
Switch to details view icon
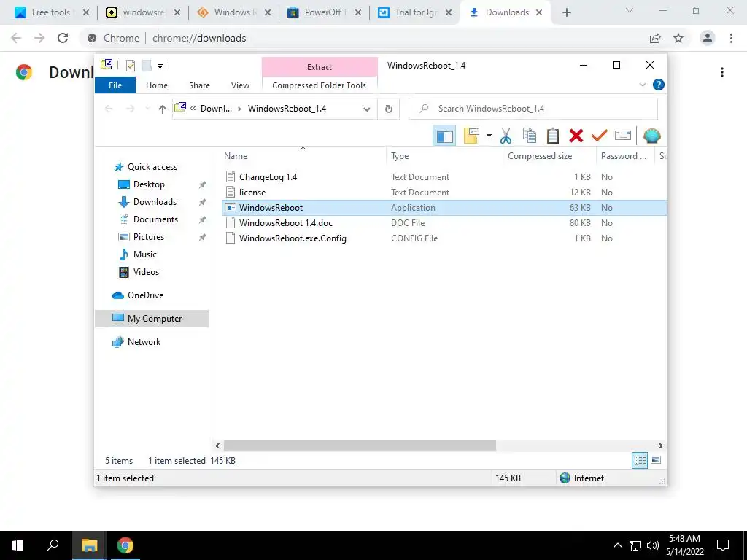640,461
